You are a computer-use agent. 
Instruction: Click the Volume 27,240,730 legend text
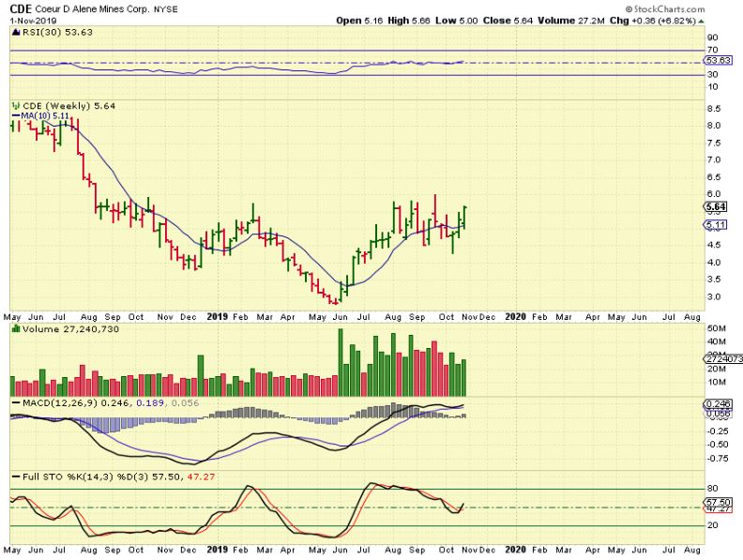click(70, 329)
